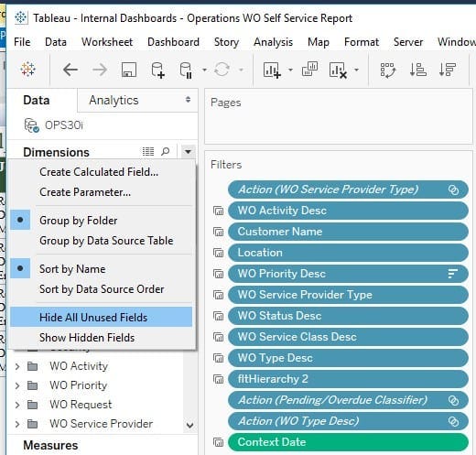Click the action icon on Pending/Overdue Classifier pill
The height and width of the screenshot is (455, 476).
453,400
